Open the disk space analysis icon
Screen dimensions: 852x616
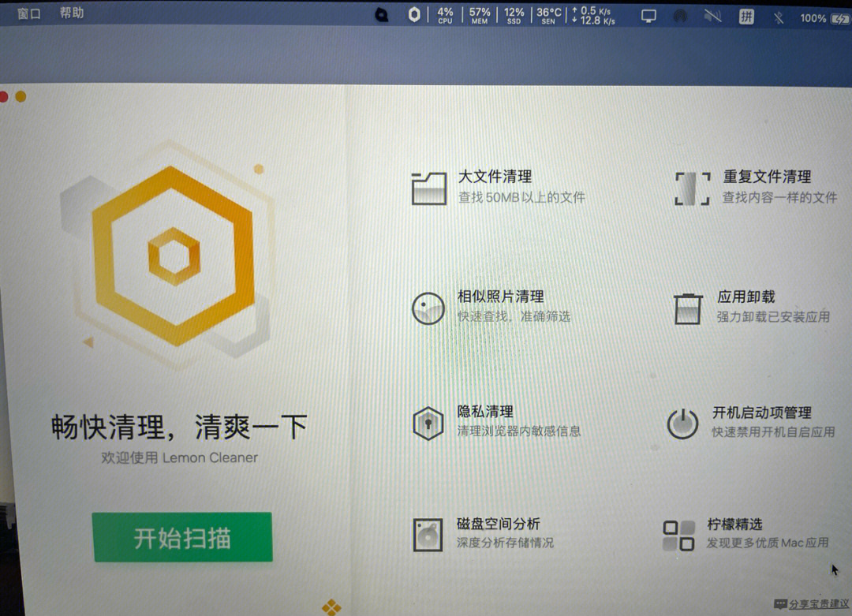point(428,535)
